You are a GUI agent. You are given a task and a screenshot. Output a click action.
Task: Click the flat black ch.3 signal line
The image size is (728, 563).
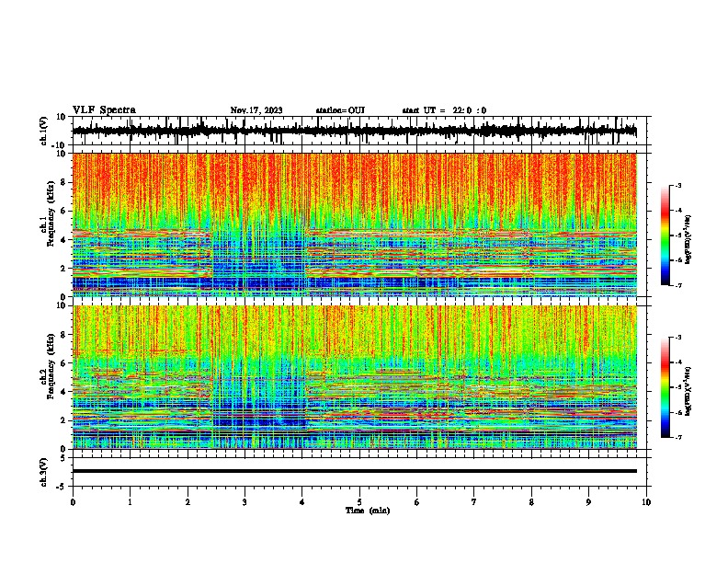pyautogui.click(x=354, y=471)
